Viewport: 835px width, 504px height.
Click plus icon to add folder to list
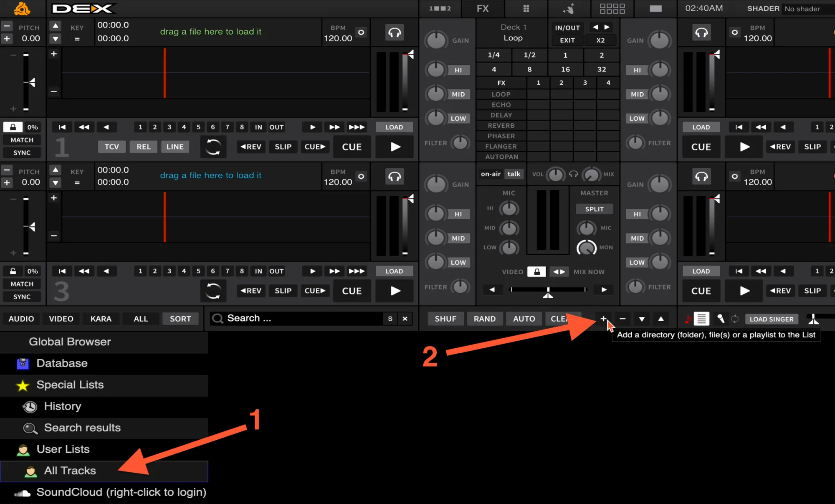[603, 319]
